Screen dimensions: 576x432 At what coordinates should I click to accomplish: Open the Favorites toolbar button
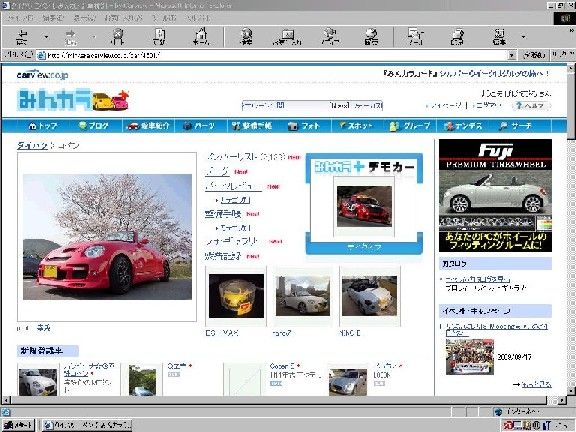288,37
